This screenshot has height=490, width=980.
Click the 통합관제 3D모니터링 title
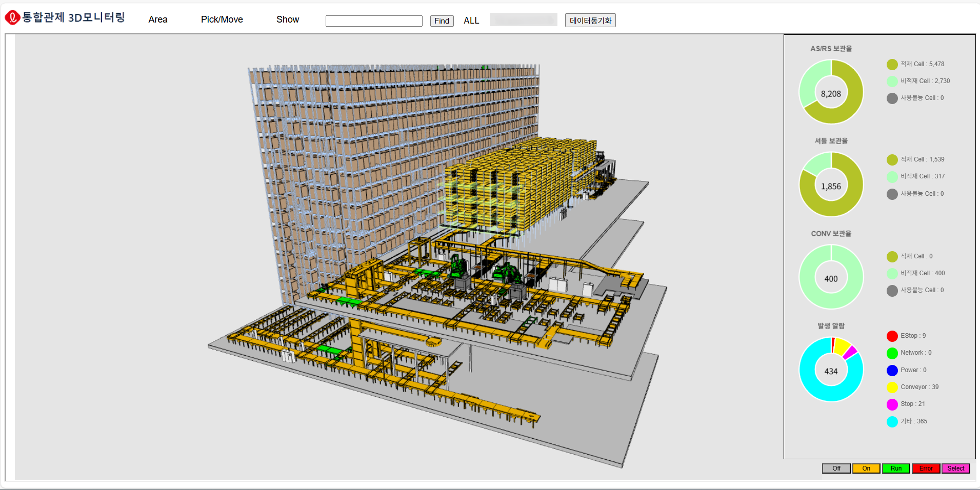(73, 17)
